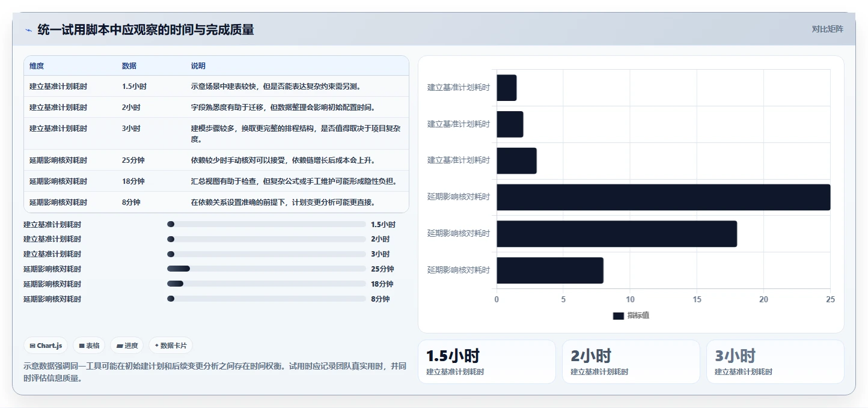Click the 18分钟 value after its progress bar
This screenshot has height=408, width=868.
[x=382, y=284]
